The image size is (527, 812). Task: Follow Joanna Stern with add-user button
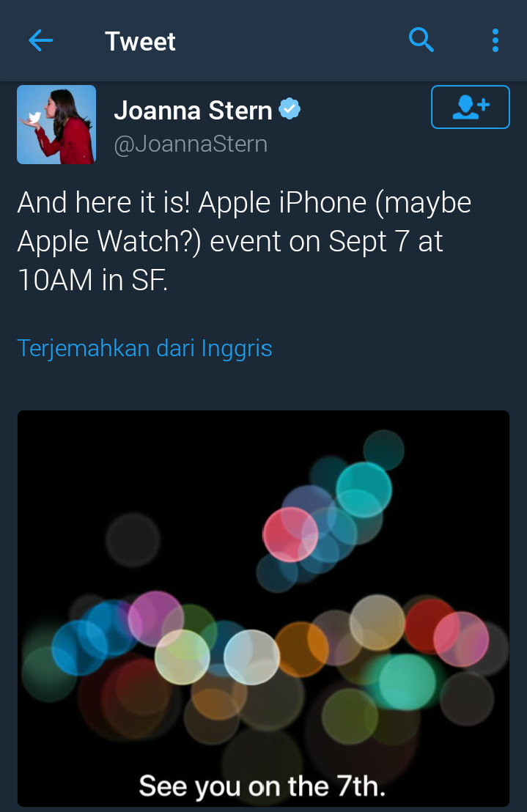coord(470,107)
